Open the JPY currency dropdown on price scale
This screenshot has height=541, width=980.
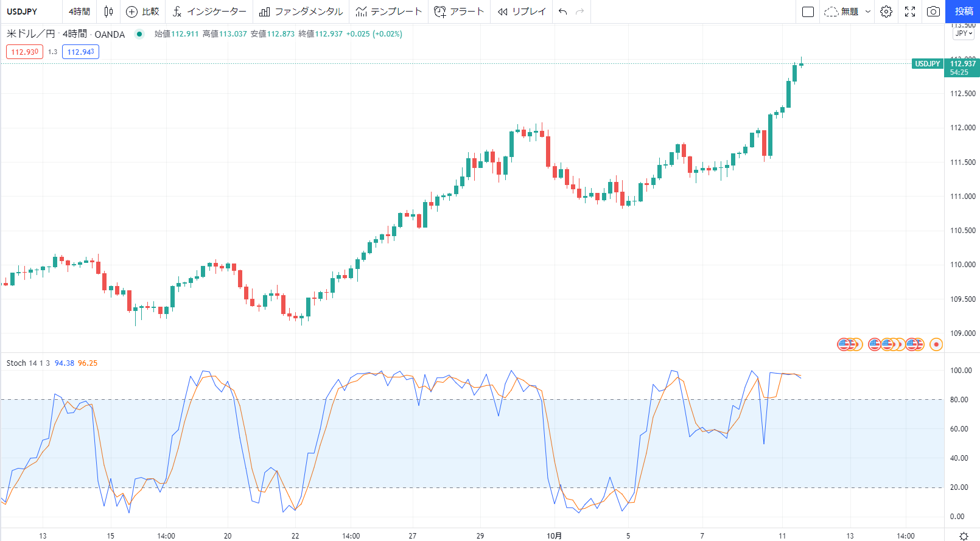coord(964,33)
